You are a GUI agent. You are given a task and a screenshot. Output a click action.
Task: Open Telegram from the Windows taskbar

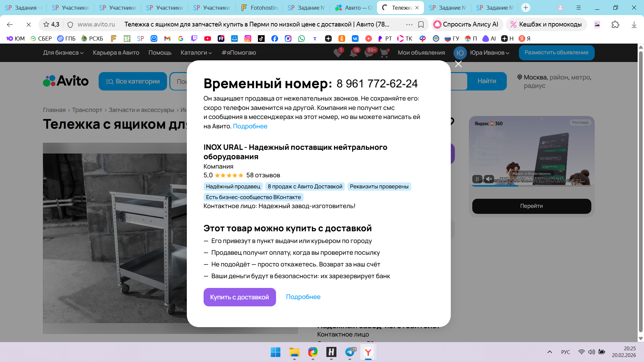[x=350, y=352]
